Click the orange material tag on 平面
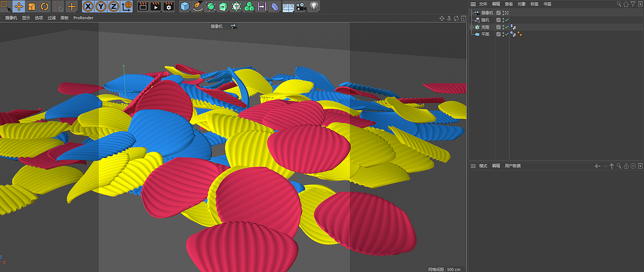Viewport: 644px width, 272px height. [519, 34]
